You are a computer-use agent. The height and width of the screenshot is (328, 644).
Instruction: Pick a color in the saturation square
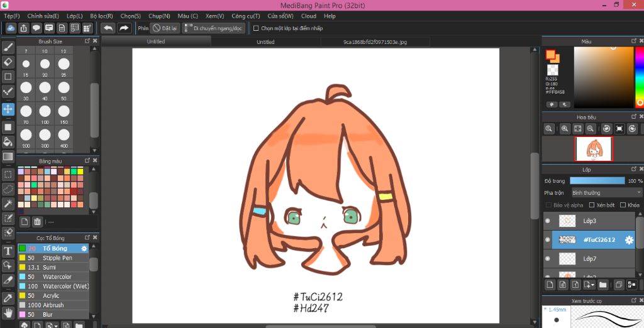coord(604,77)
